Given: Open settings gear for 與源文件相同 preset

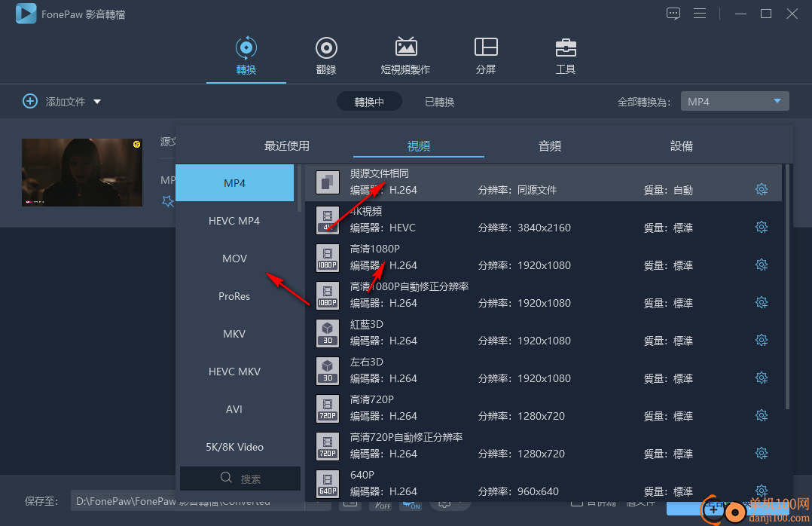Looking at the screenshot, I should (x=762, y=189).
